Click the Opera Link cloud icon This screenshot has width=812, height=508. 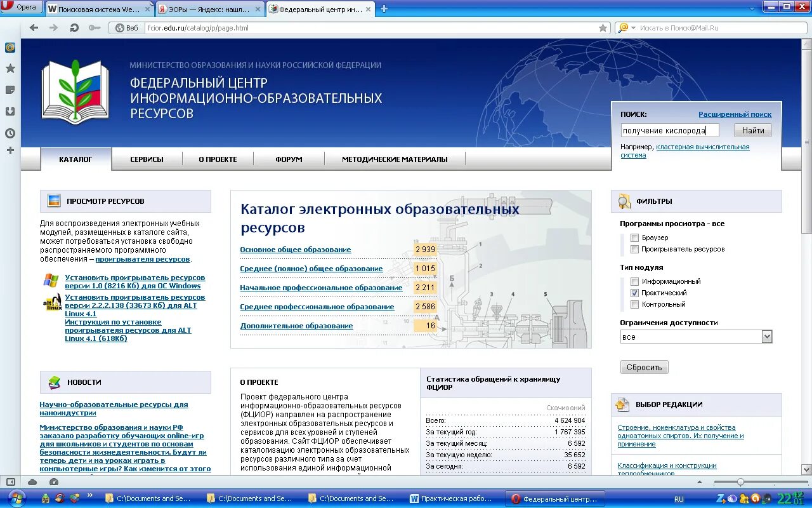coord(32,481)
